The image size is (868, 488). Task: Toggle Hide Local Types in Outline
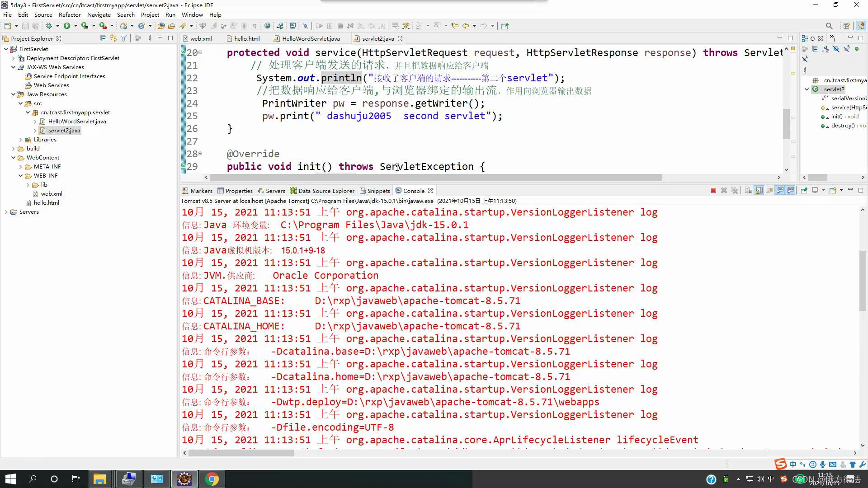point(805,59)
